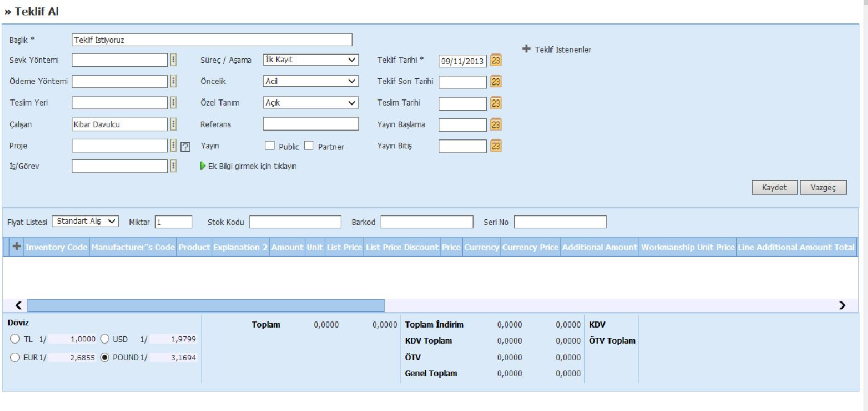
Task: Click Manufacturer's Code column header
Action: tap(133, 247)
